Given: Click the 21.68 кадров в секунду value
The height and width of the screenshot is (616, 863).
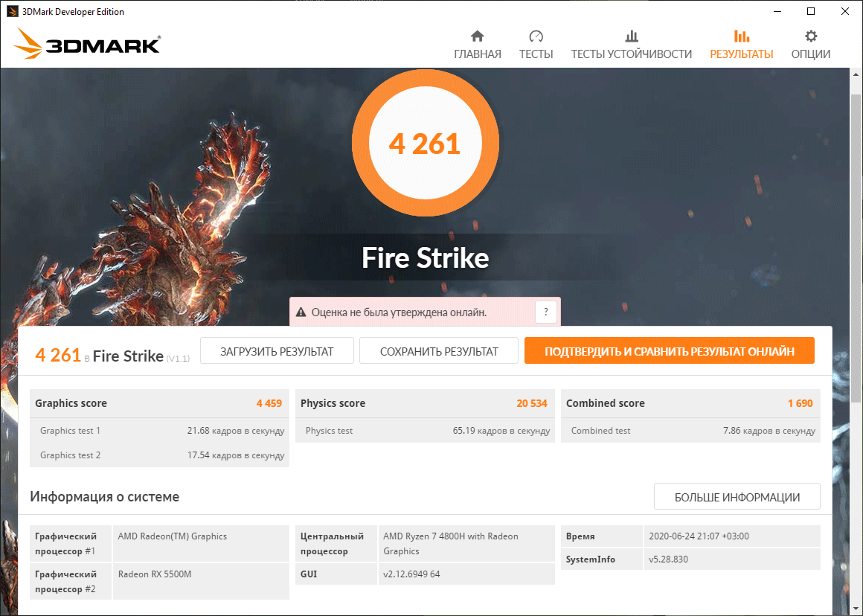Looking at the screenshot, I should (236, 431).
